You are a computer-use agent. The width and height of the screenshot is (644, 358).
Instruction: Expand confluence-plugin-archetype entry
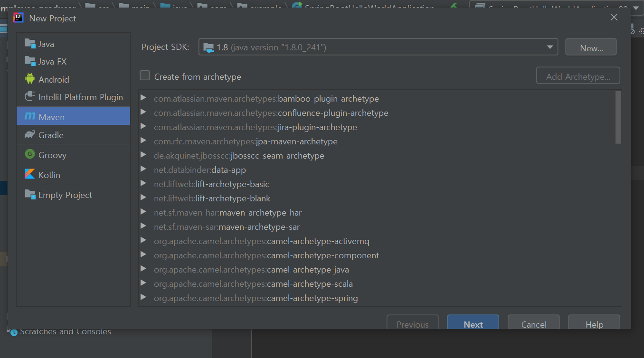143,113
